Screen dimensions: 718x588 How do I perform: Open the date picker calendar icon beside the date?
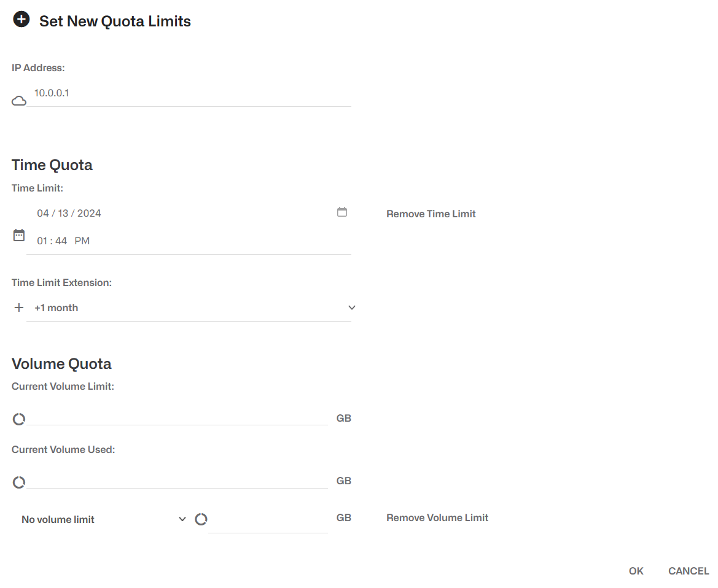(x=342, y=211)
